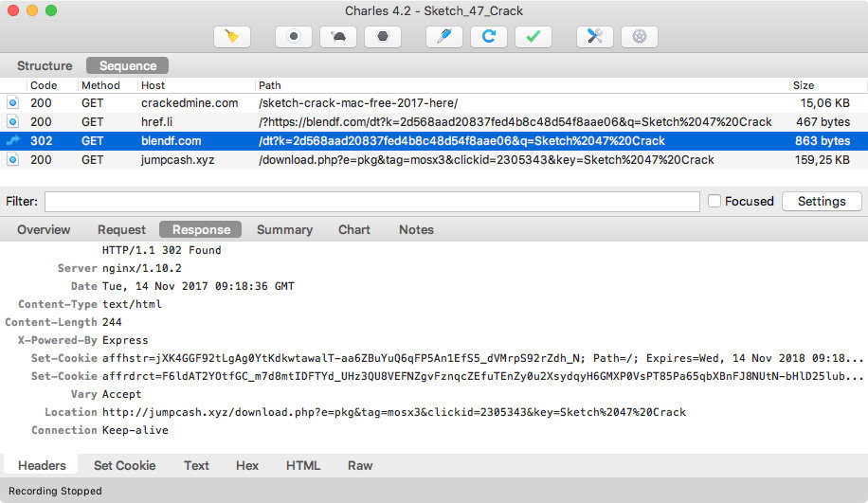
Task: Click the pen Compose request icon
Action: [x=444, y=37]
